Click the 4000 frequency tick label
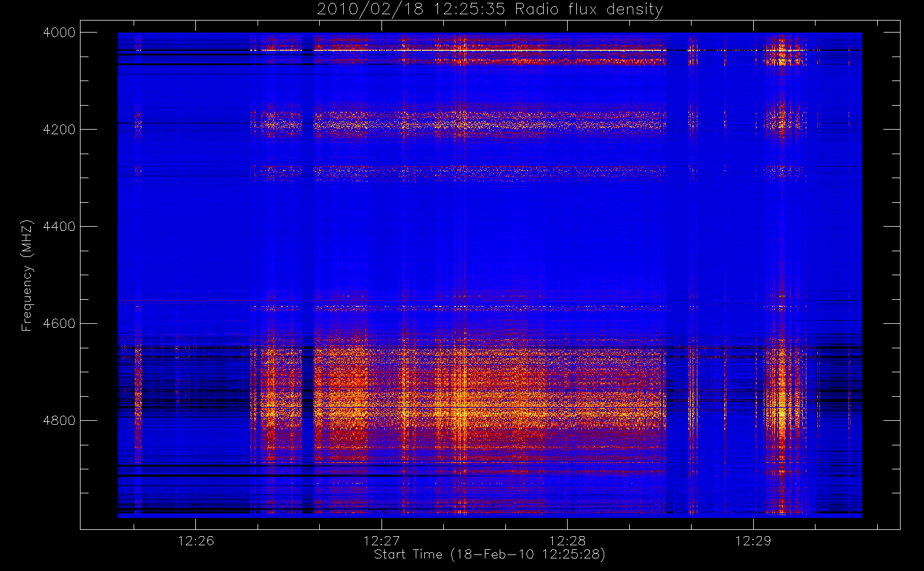Screen dimensions: 924x571 point(59,33)
